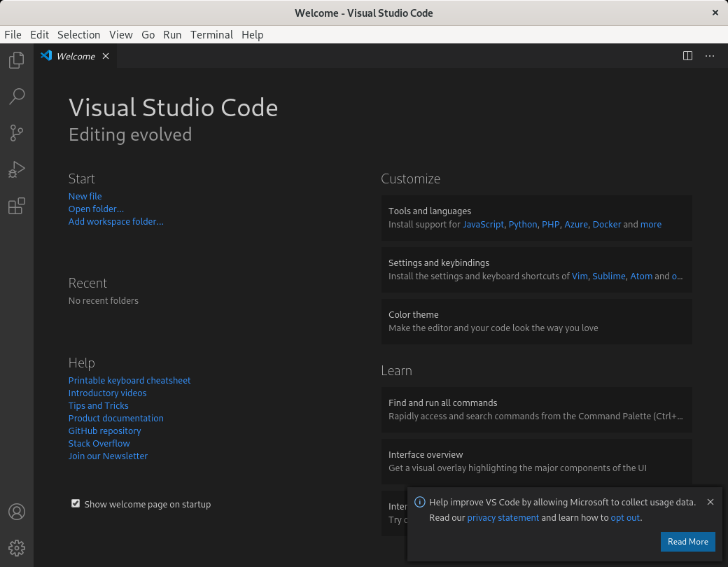Viewport: 728px width, 567px height.
Task: Open the Tips and Tricks link
Action: point(99,405)
